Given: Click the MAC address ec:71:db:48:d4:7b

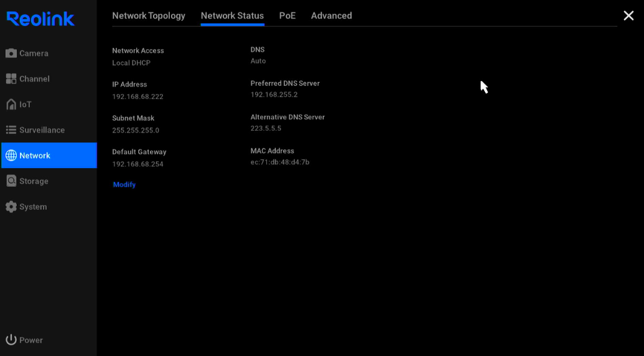Looking at the screenshot, I should (x=280, y=162).
